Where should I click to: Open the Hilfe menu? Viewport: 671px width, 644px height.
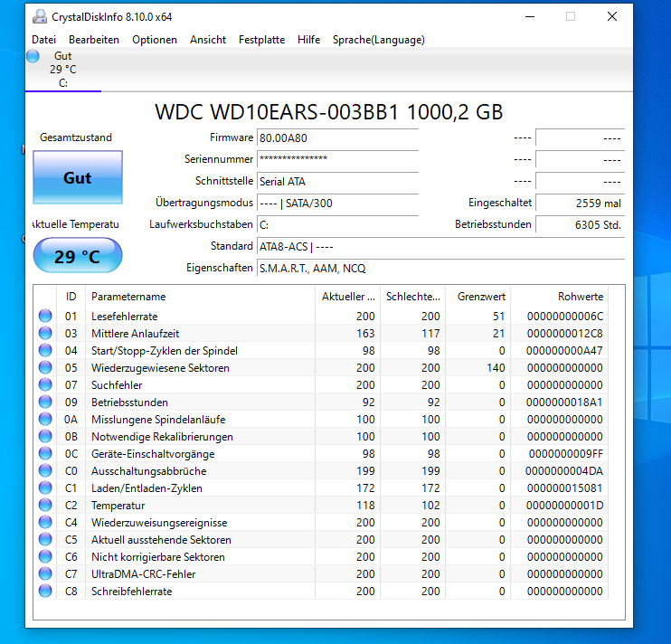[308, 40]
